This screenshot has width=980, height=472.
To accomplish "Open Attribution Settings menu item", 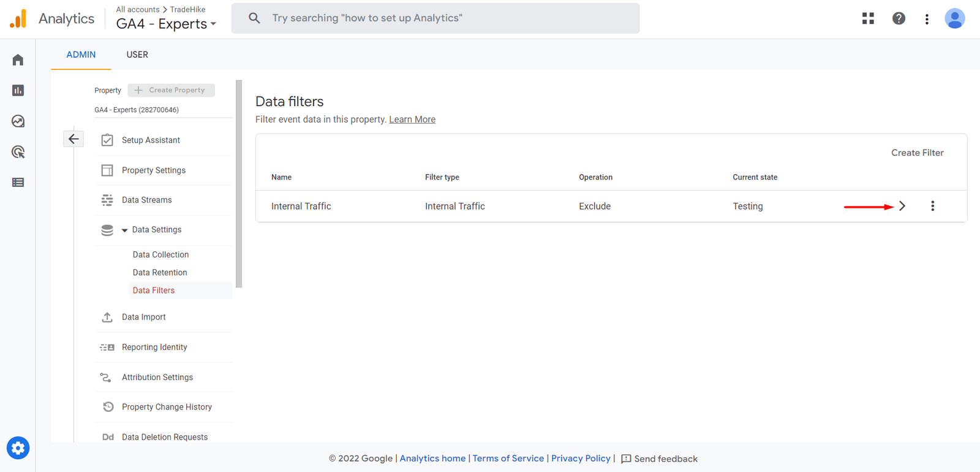I will 157,378.
